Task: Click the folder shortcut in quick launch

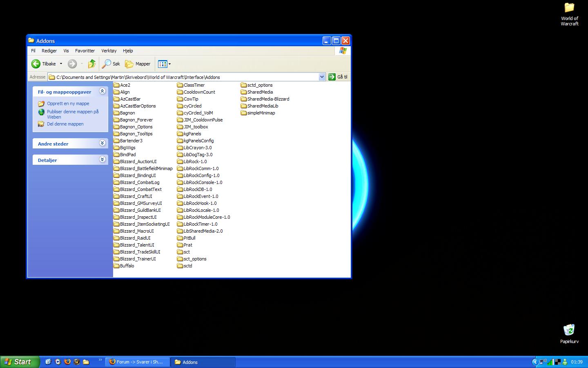Action: coord(86,362)
